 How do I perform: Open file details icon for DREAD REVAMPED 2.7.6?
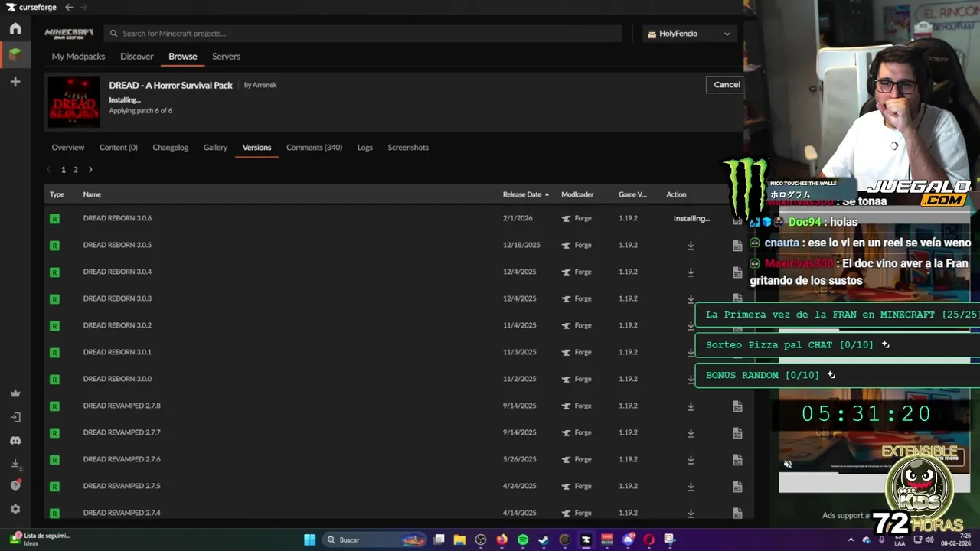coord(737,460)
